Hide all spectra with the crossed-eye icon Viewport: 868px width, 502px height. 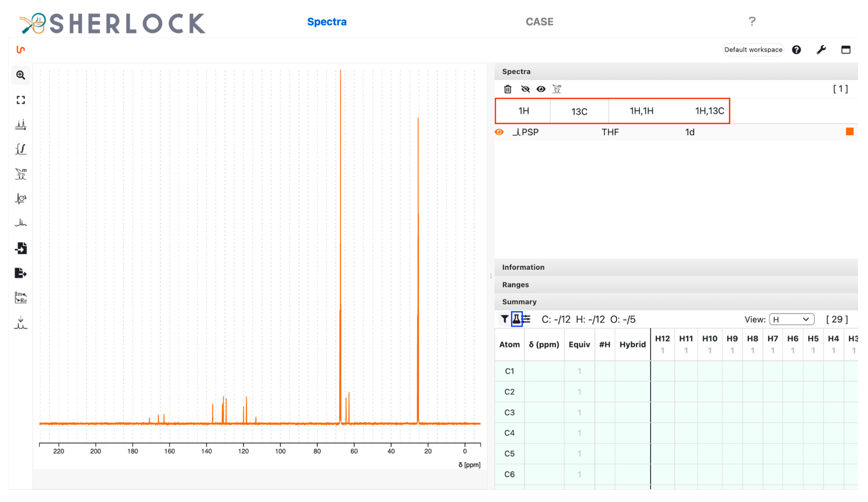tap(525, 89)
